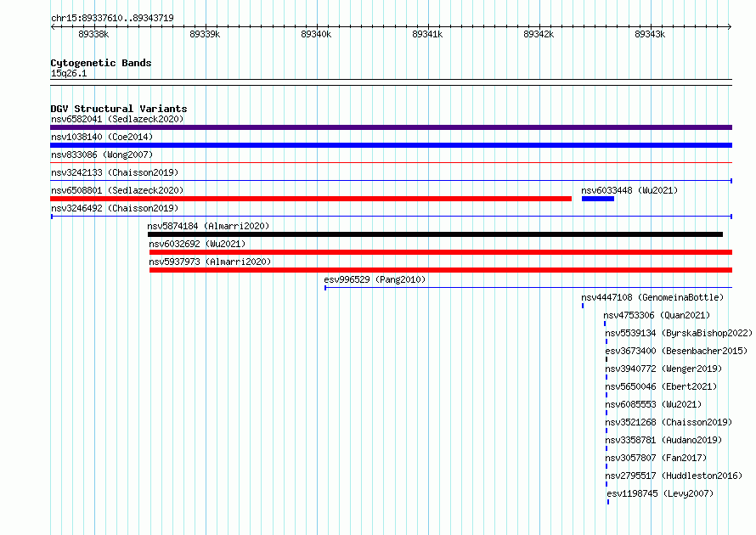Image resolution: width=756 pixels, height=535 pixels.
Task: Click the nsv3246492 (Chaisson2019) thin blue line
Action: [x=391, y=217]
